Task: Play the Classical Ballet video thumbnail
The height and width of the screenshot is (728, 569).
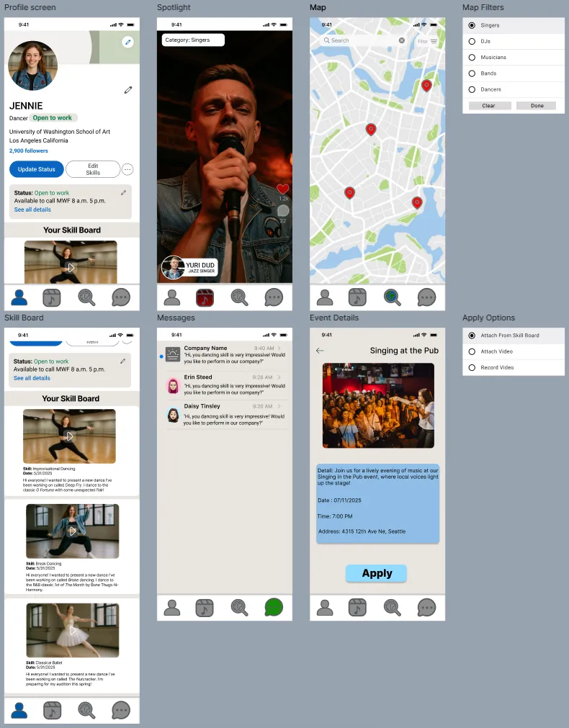Action: pos(73,630)
